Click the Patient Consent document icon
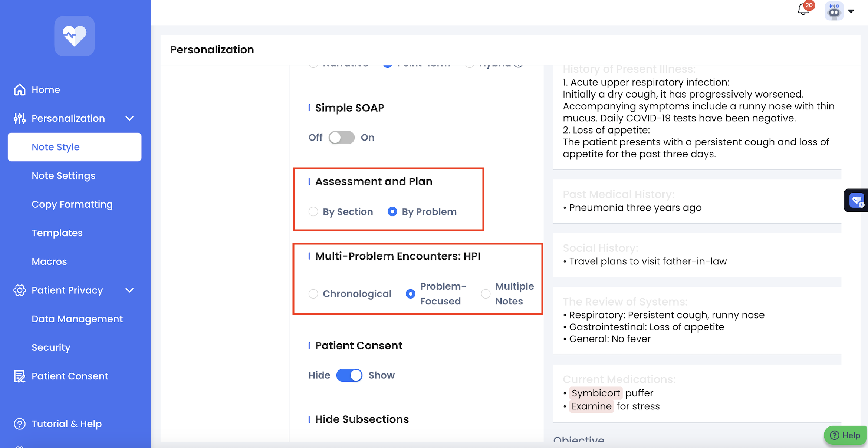This screenshot has height=448, width=868. pos(19,376)
